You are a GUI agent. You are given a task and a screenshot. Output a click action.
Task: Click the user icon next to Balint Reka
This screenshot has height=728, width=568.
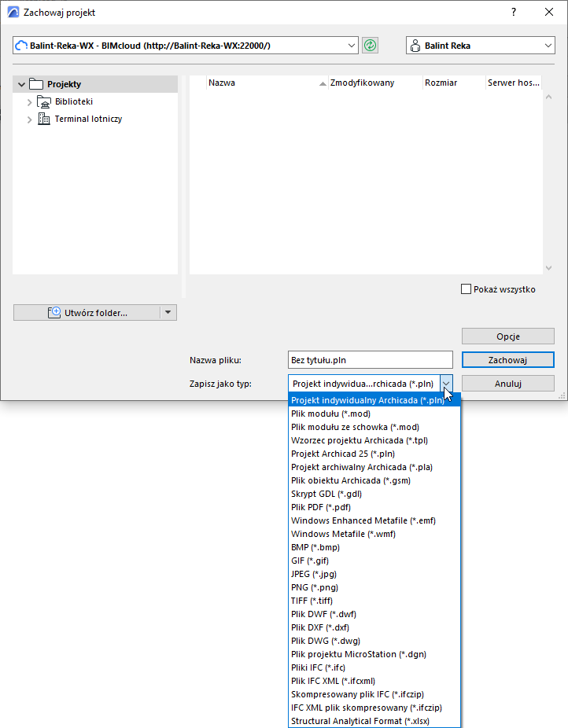(415, 45)
